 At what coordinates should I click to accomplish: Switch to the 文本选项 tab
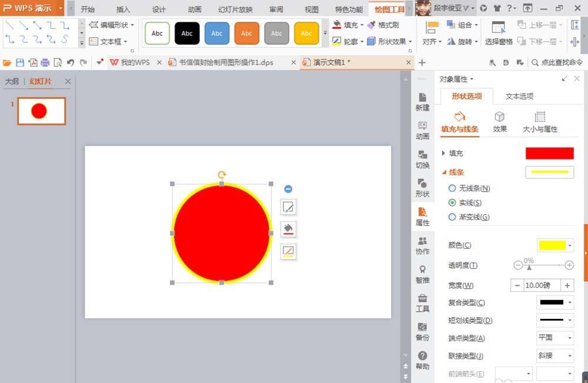[519, 96]
